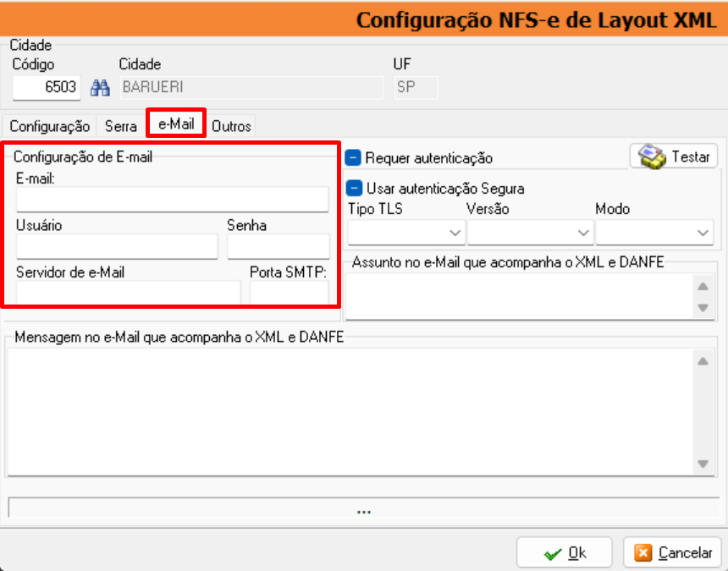Toggle Usar autenticação Segura checkbox
The image size is (728, 571).
[354, 189]
